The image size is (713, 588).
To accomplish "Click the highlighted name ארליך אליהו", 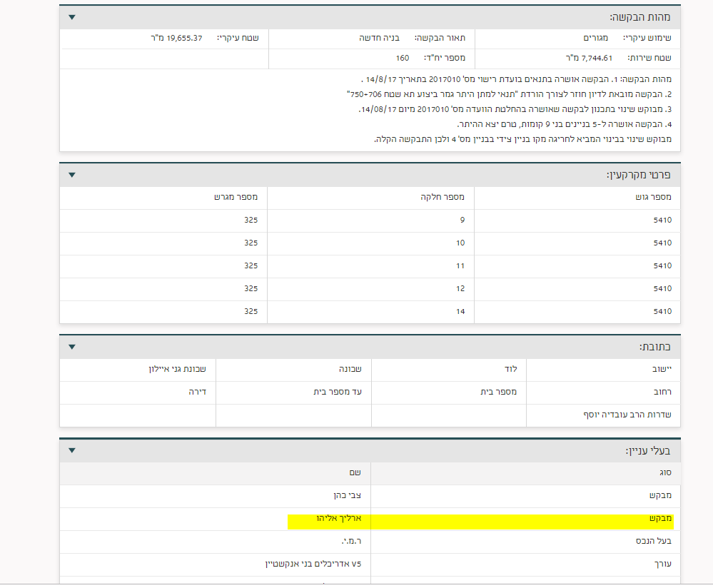I will tap(339, 518).
